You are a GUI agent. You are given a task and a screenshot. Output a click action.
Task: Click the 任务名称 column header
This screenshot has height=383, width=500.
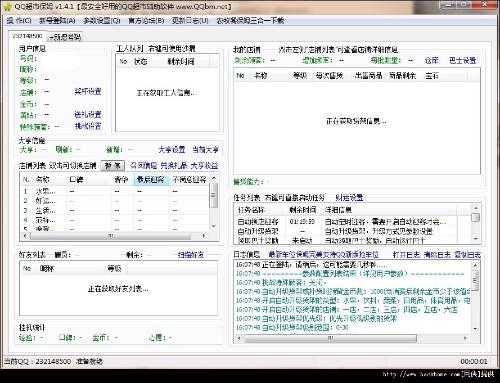261,210
